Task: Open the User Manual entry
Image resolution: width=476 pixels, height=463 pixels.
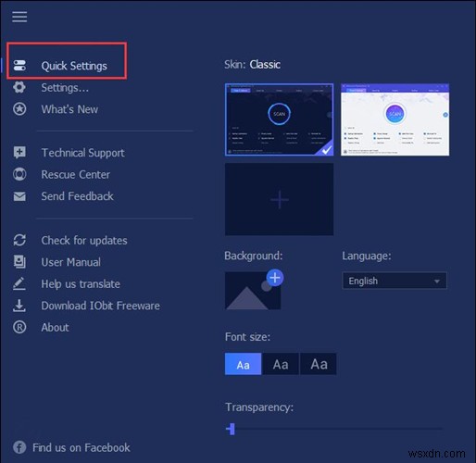Action: click(71, 262)
